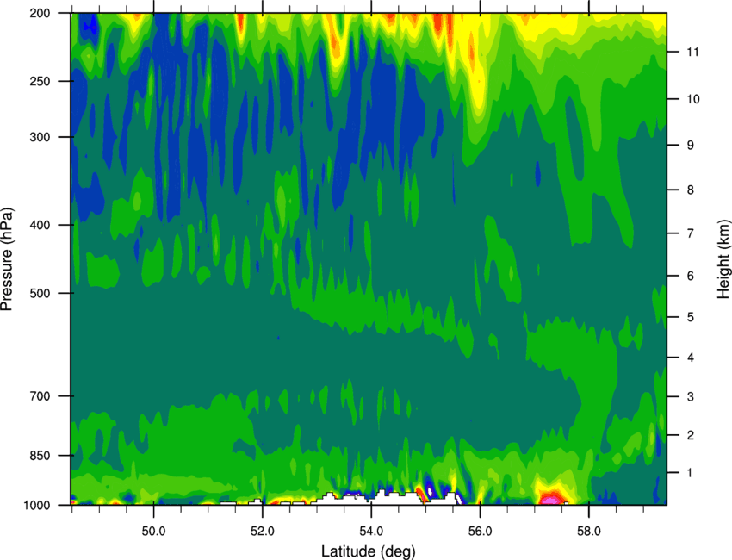Pick the 8 km height label
The image size is (732, 560).
[691, 190]
